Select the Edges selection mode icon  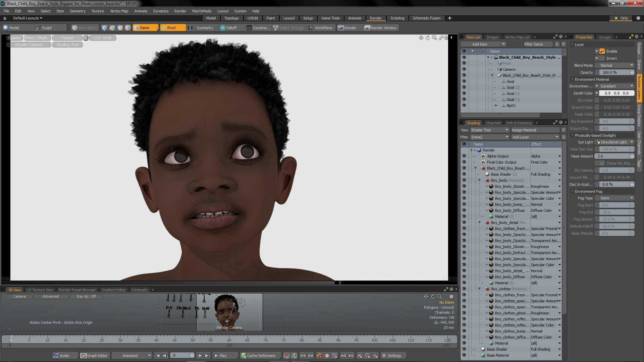[112, 28]
